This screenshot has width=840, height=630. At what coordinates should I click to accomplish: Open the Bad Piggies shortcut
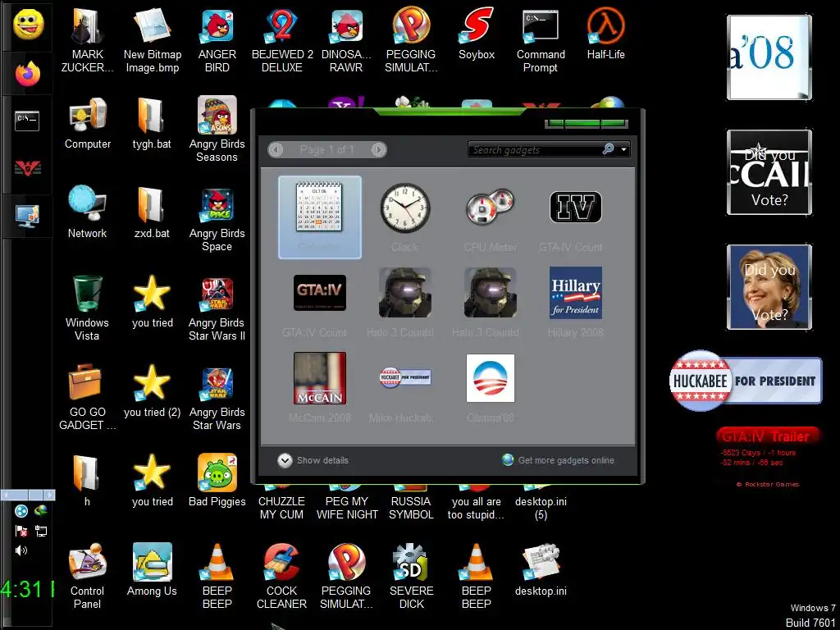217,481
